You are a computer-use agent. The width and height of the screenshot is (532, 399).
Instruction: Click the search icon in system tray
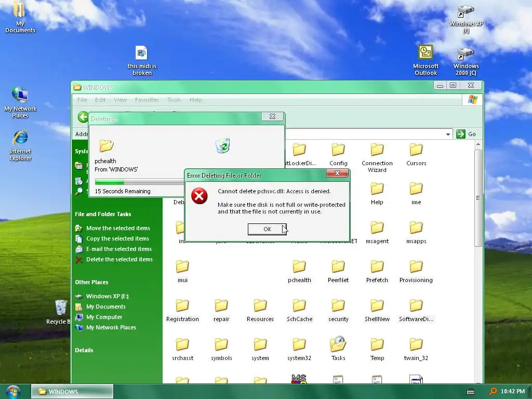[x=493, y=392]
